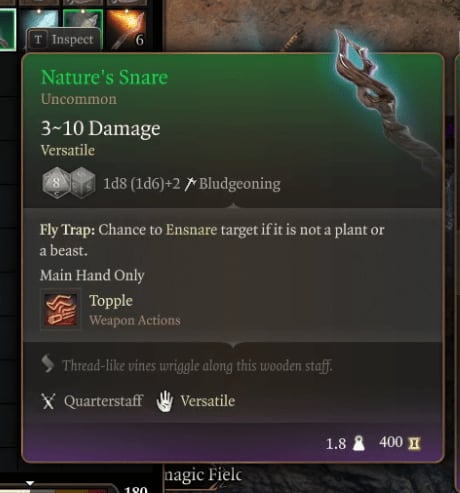Click the Ensnare keyword link

coord(191,230)
